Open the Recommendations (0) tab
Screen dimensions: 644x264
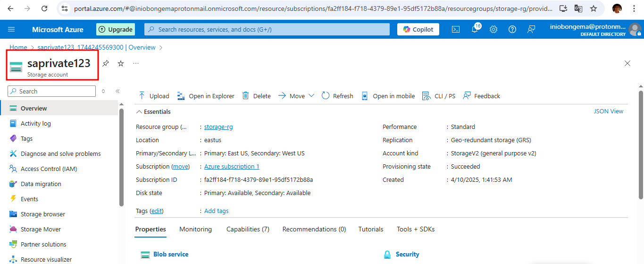point(314,230)
